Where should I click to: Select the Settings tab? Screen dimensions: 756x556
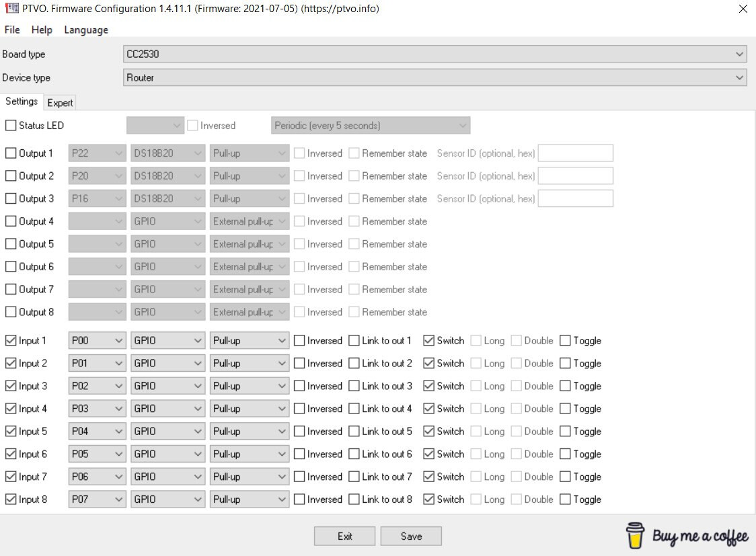tap(22, 101)
